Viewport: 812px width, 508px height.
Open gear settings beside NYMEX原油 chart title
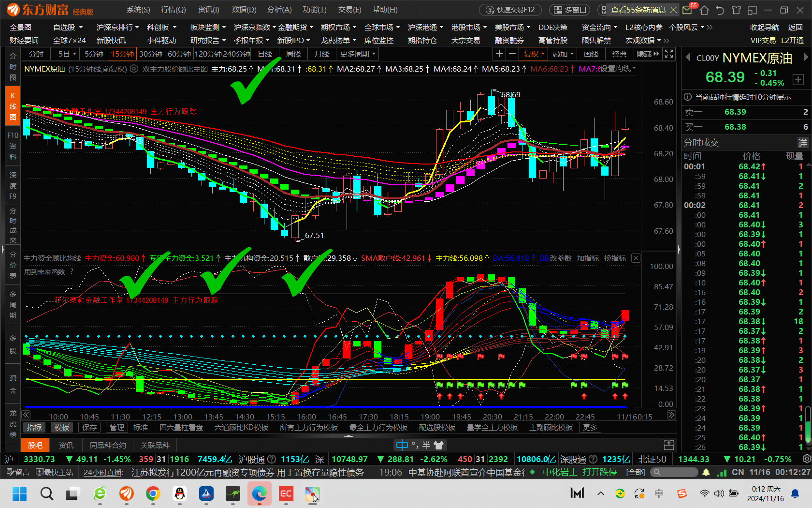134,69
